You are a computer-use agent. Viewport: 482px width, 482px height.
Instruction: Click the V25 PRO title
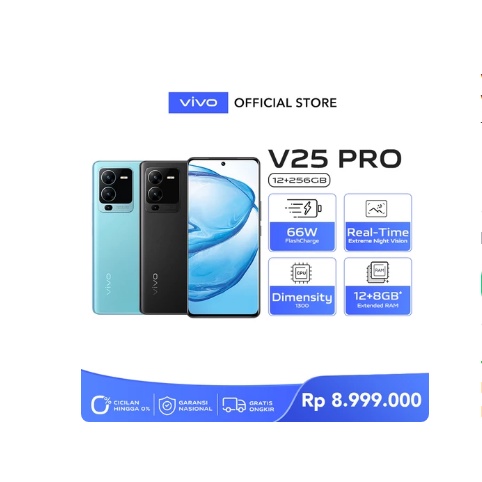[335, 159]
